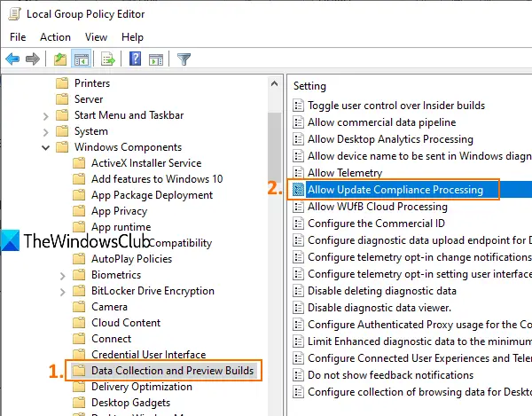
Task: Select Configure collection of browsing data setting
Action: [419, 392]
